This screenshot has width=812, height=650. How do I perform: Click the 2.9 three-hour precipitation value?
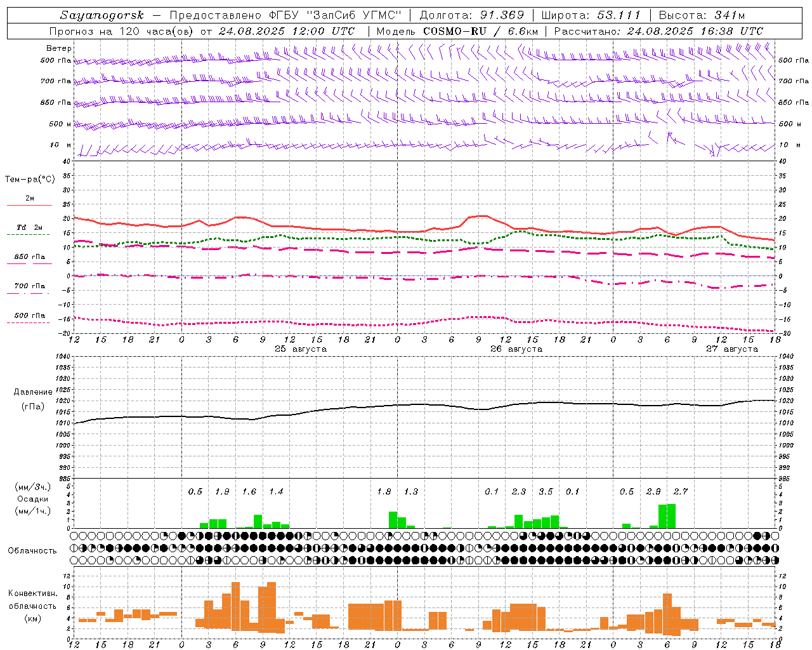[653, 492]
